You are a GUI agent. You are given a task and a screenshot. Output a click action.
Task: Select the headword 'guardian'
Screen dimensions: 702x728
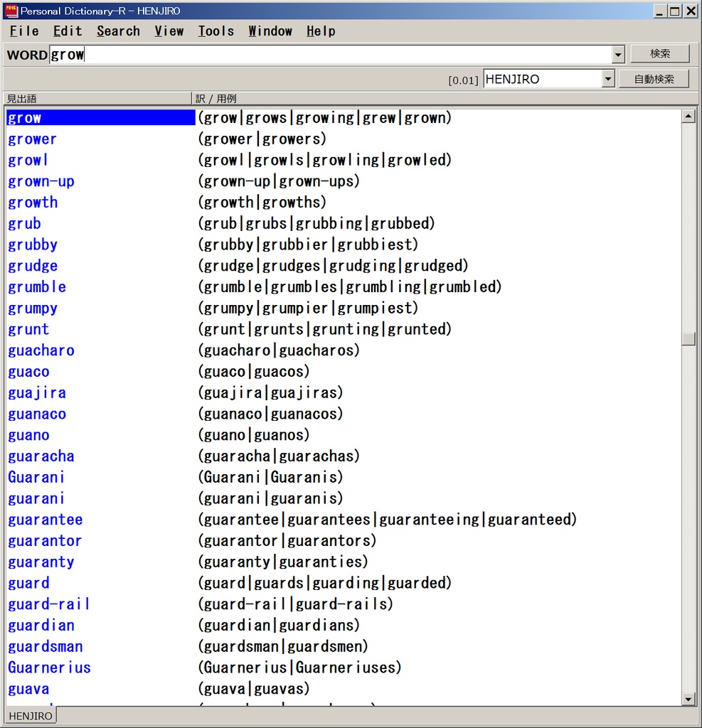pyautogui.click(x=41, y=626)
